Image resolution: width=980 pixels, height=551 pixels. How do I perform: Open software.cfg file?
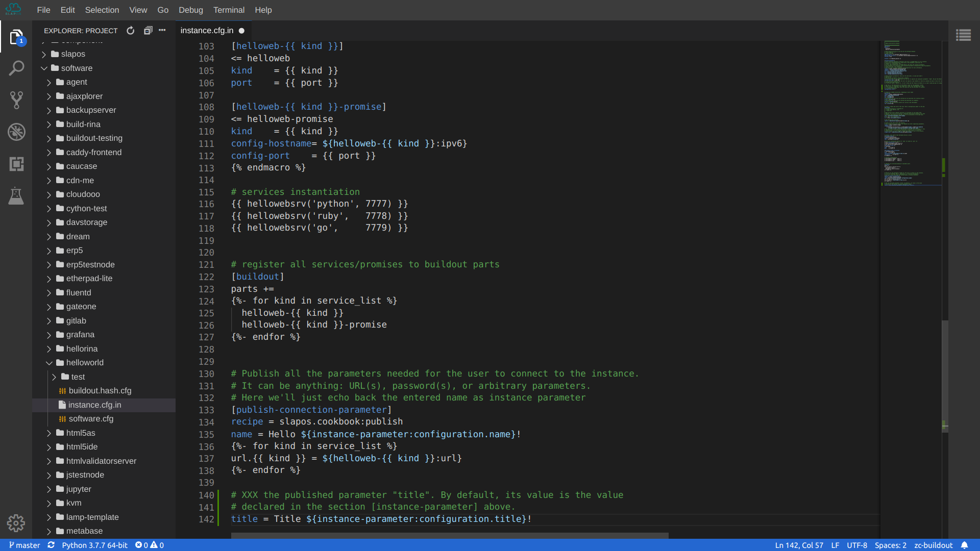coord(91,419)
